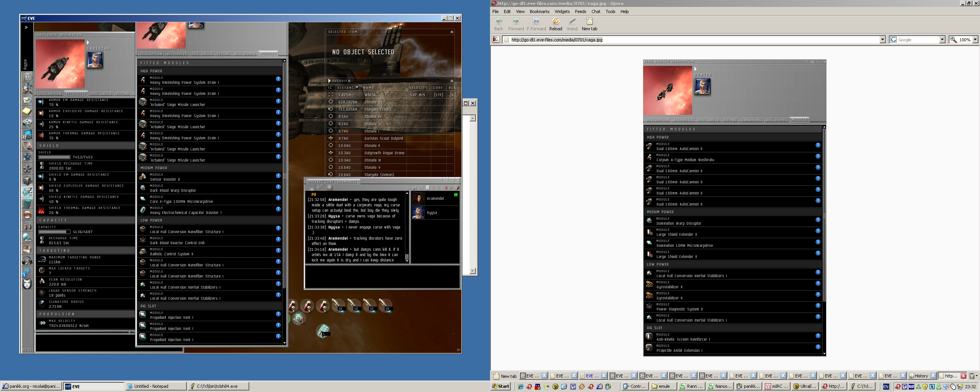
Task: Open the yellow Notepad icon in EVE
Action: [27, 111]
